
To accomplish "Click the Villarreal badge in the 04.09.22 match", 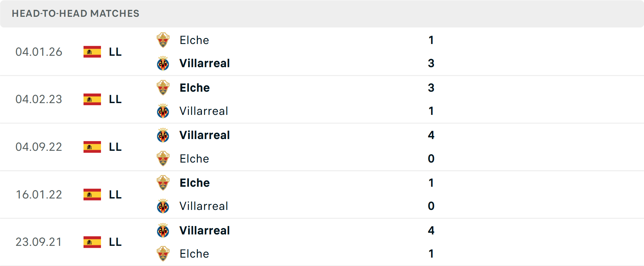I will (x=163, y=135).
